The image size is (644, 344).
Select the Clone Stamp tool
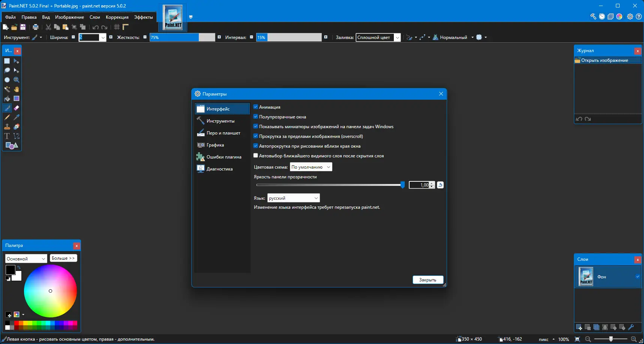click(x=7, y=127)
